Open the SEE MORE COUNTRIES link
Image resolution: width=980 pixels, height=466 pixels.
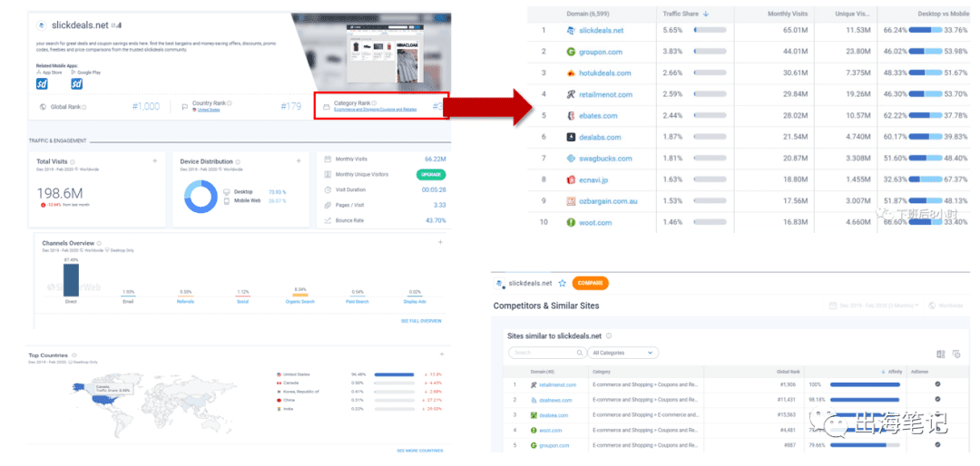click(x=419, y=451)
